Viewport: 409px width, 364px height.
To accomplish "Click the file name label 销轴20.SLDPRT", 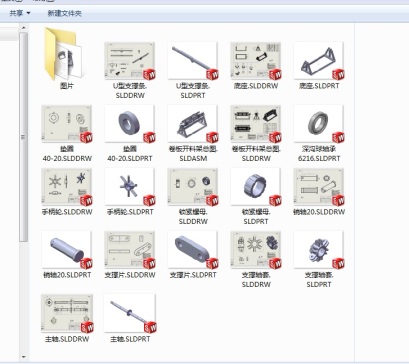I will point(67,275).
